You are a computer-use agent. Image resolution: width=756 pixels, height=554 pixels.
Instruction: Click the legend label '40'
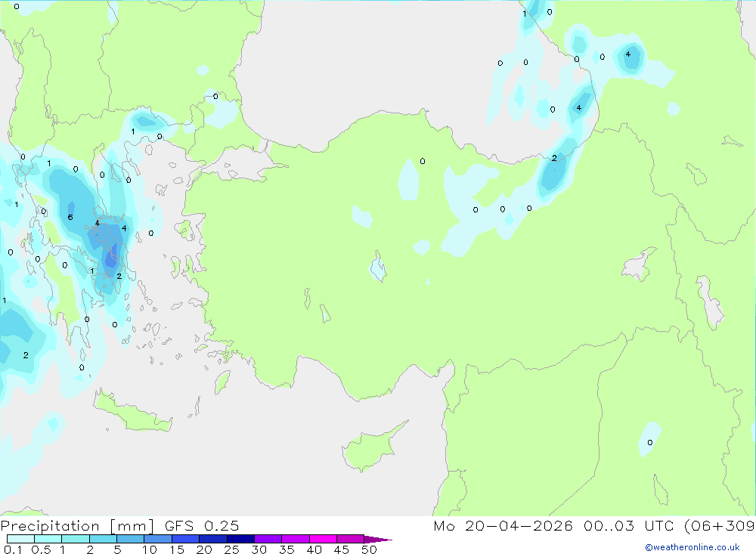[314, 549]
